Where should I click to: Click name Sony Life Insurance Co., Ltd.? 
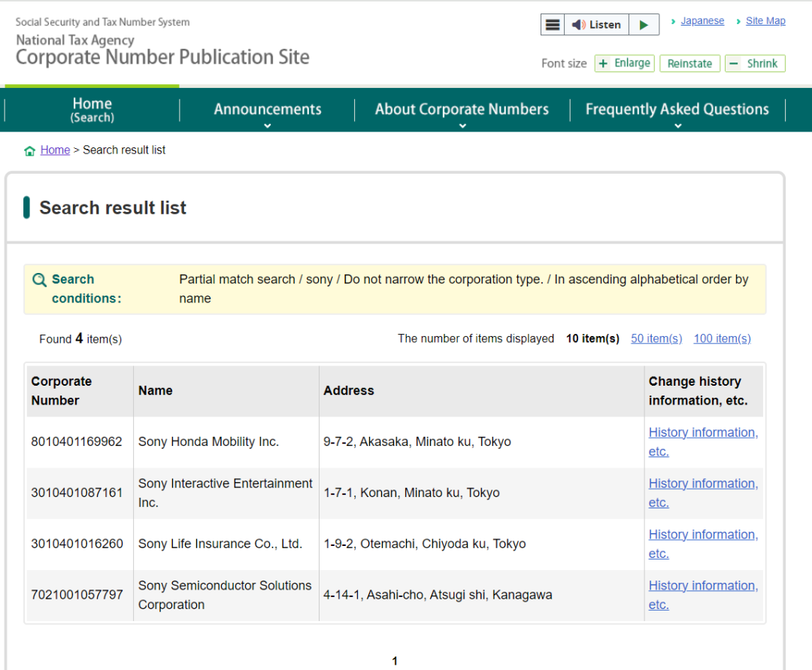pos(220,544)
